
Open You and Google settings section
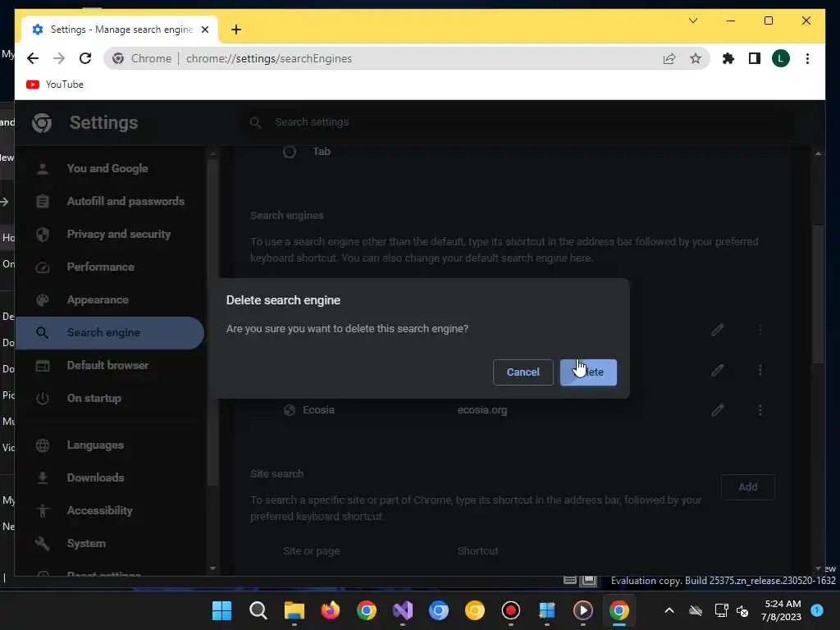pos(107,168)
